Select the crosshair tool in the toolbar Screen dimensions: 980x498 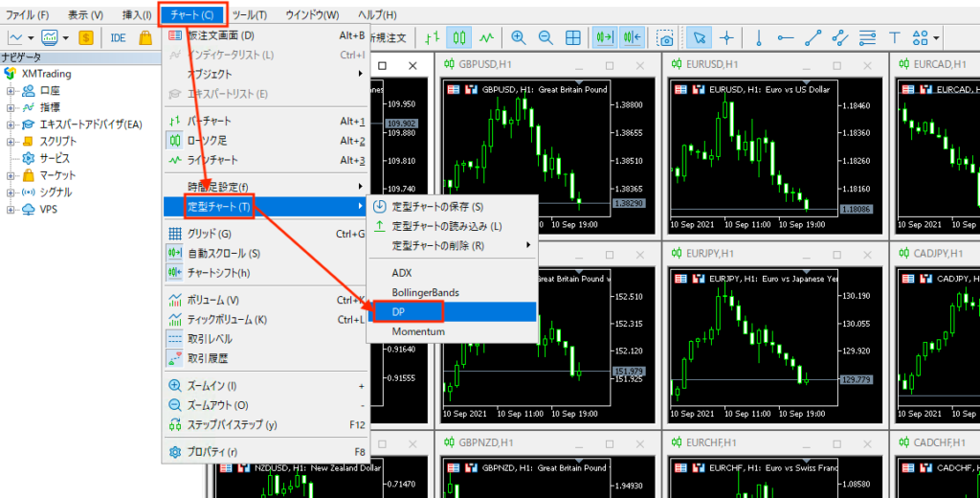pos(726,38)
